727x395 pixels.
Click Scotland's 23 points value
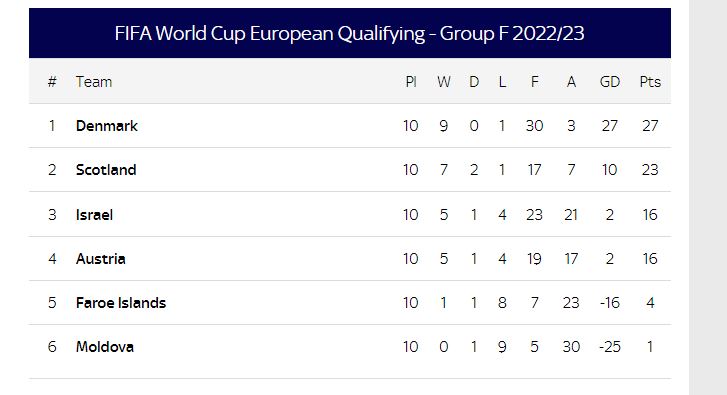(x=650, y=170)
